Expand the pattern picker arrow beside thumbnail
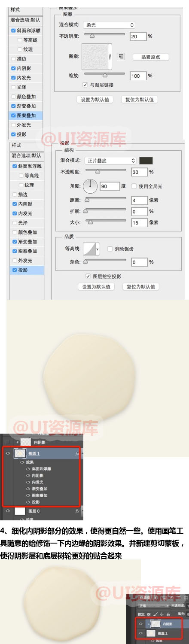Screen dimensions: 189x644 110,56
